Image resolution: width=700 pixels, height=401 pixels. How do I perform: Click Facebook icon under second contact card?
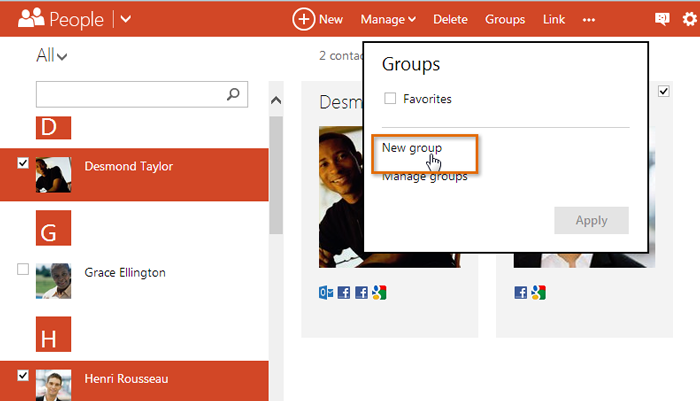click(521, 292)
